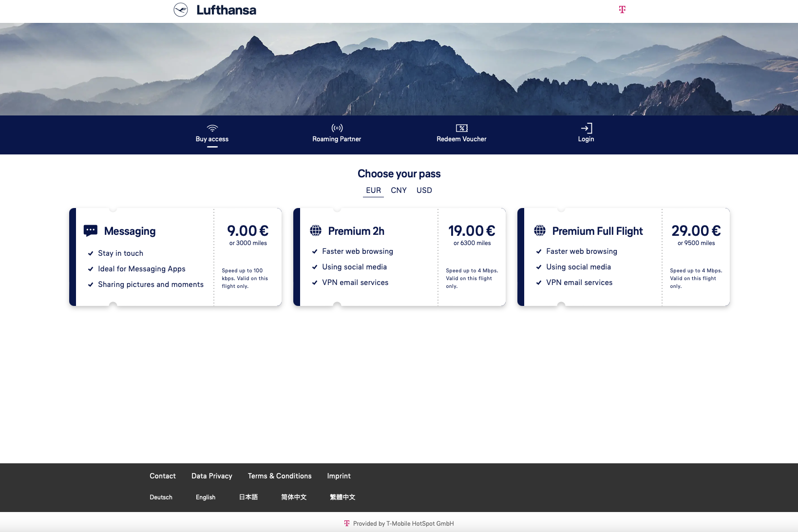
Task: Click the Roaming Partner signal icon
Action: (x=337, y=128)
